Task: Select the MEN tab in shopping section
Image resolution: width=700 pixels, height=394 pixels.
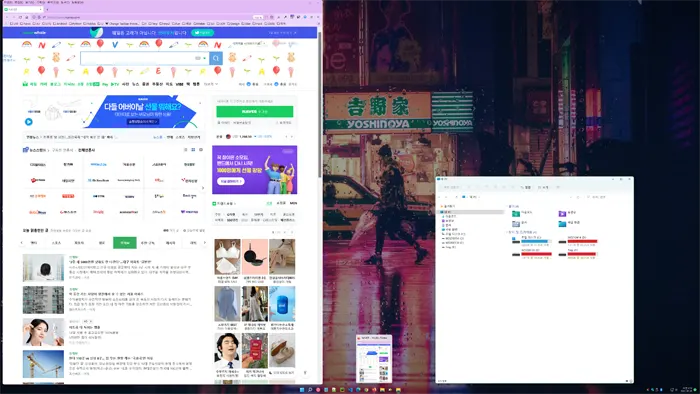Action: (x=293, y=203)
